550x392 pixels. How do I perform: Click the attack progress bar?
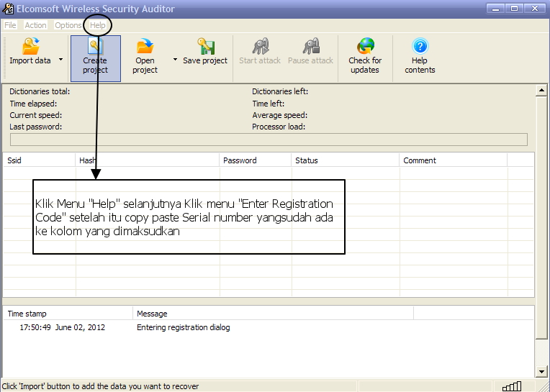coord(269,140)
